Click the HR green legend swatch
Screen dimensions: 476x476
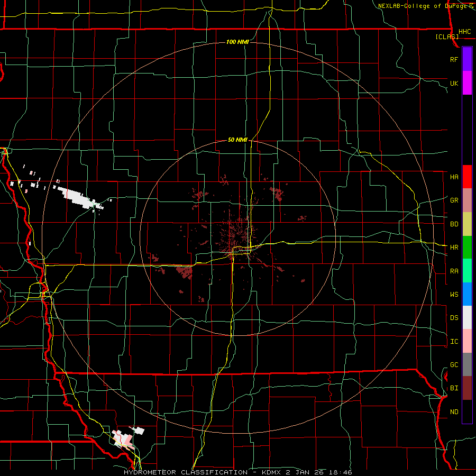(x=467, y=247)
